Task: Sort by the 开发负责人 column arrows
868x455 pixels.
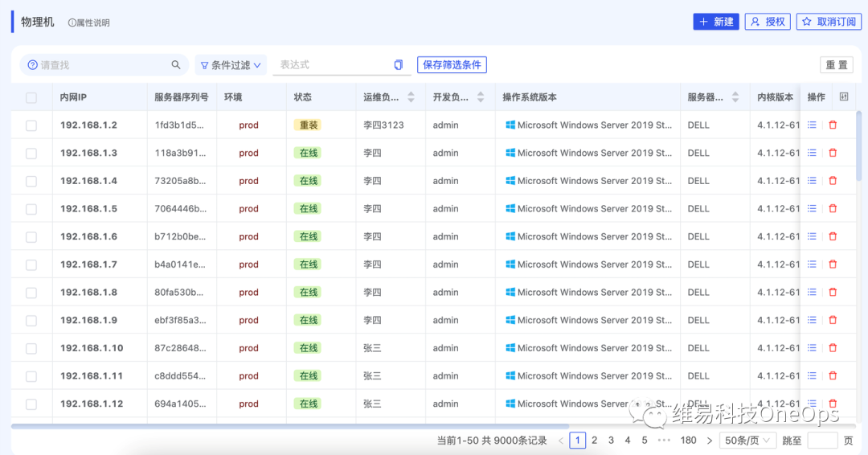Action: pyautogui.click(x=481, y=96)
